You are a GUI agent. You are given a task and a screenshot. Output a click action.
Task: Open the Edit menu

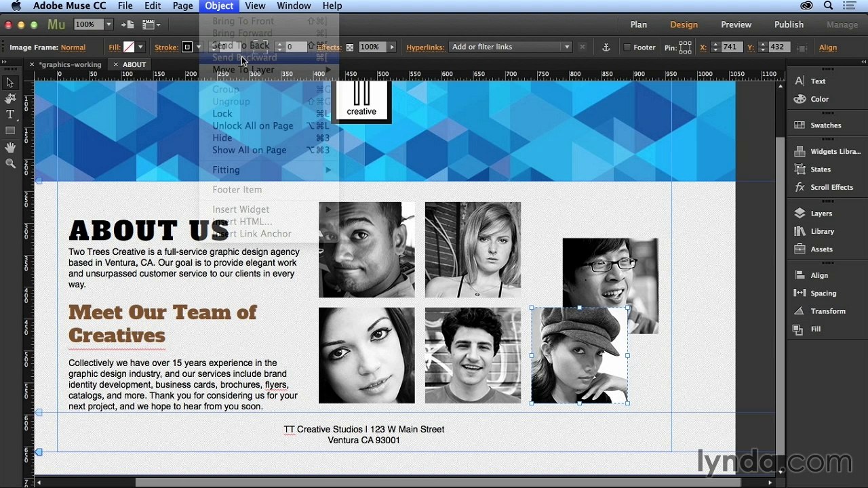coord(153,5)
